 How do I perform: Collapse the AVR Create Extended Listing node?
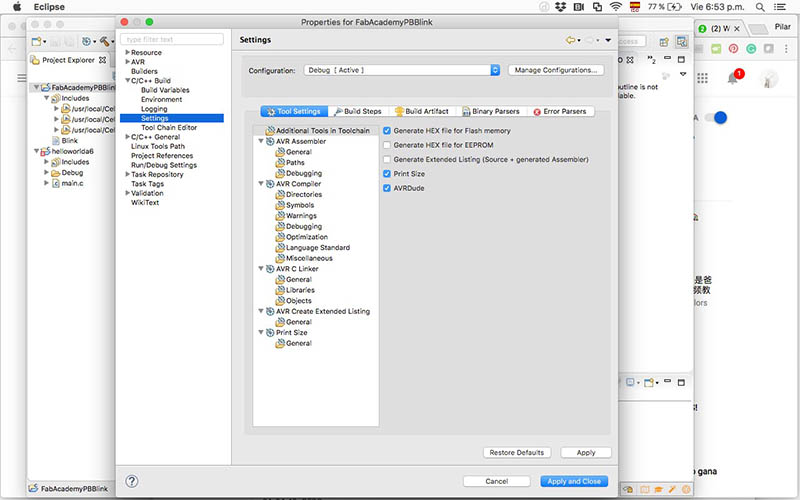(x=261, y=311)
